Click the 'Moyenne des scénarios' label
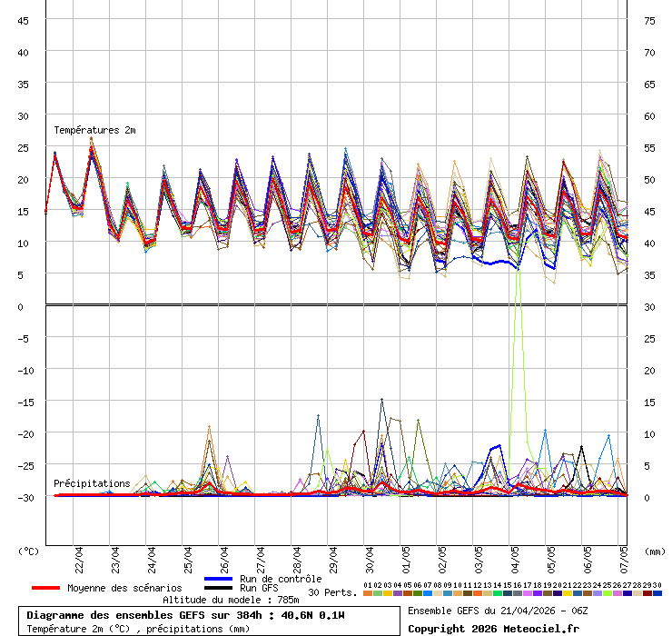The image size is (672, 636). (124, 588)
